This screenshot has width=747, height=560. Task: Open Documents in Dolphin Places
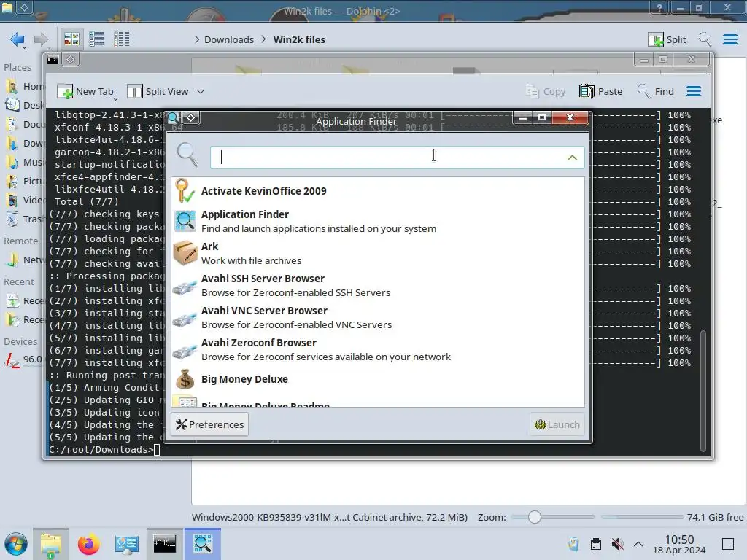[x=24, y=124]
